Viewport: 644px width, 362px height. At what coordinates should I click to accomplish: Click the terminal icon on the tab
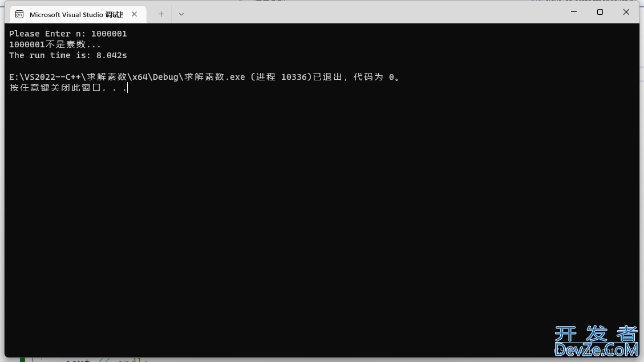[x=19, y=14]
